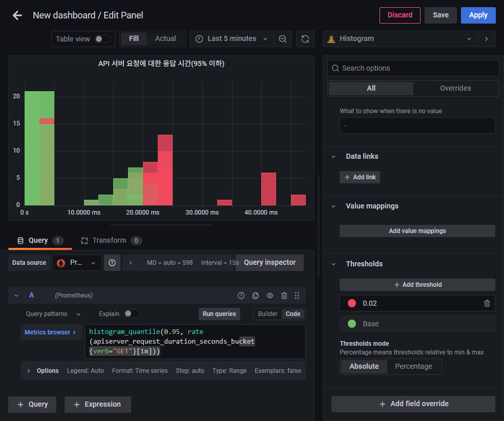Select the All options tab
This screenshot has width=504, height=421.
371,89
